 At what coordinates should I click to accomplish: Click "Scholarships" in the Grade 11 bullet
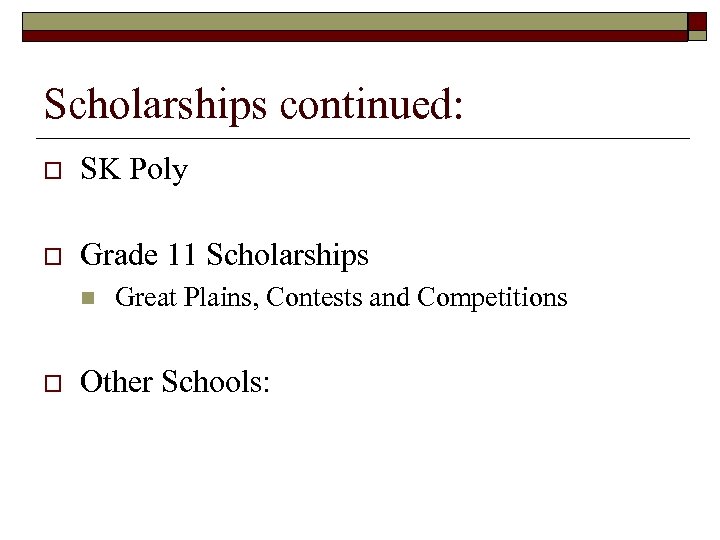(x=287, y=256)
